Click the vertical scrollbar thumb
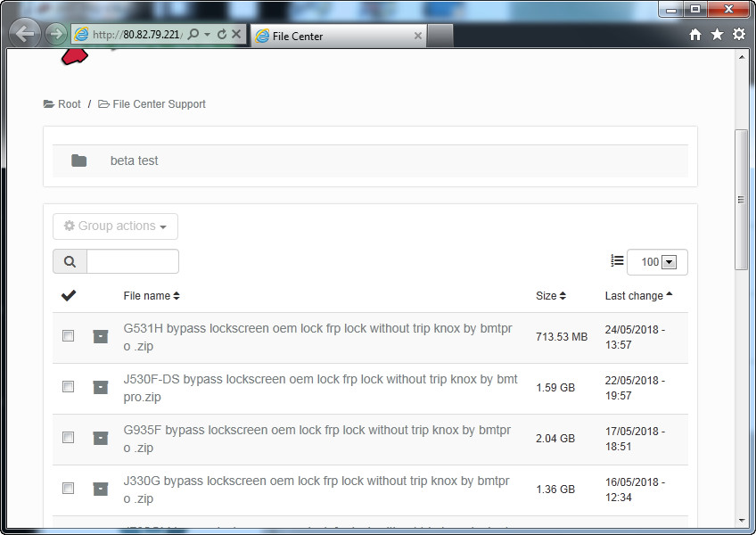Screen dimensions: 756x535 (742, 200)
